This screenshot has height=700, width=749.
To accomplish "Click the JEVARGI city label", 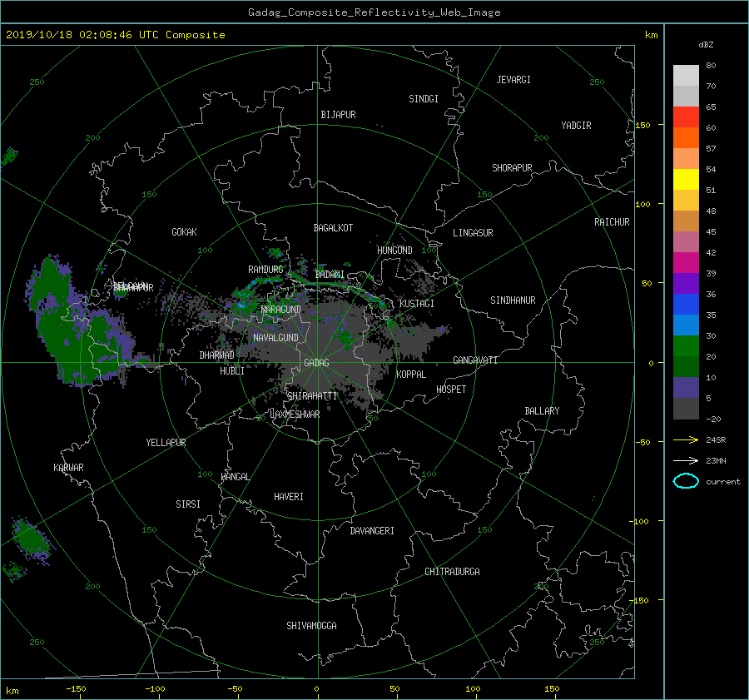I will pos(513,80).
